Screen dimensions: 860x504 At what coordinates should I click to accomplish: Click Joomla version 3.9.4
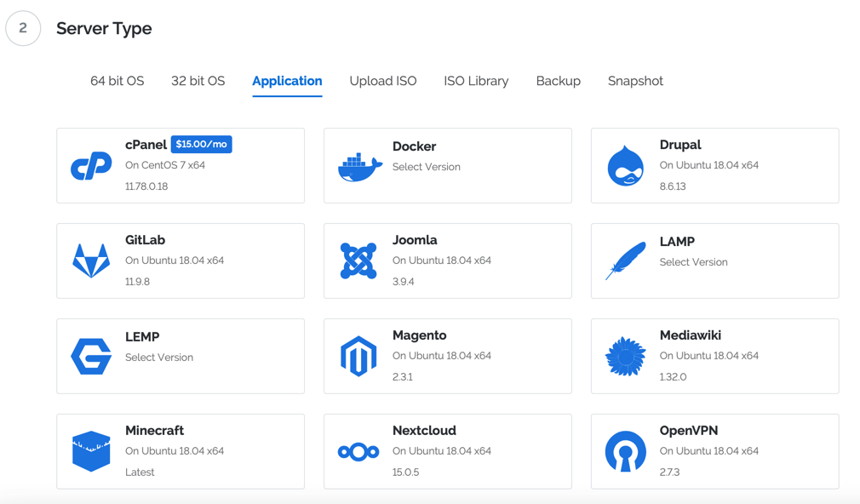point(403,282)
